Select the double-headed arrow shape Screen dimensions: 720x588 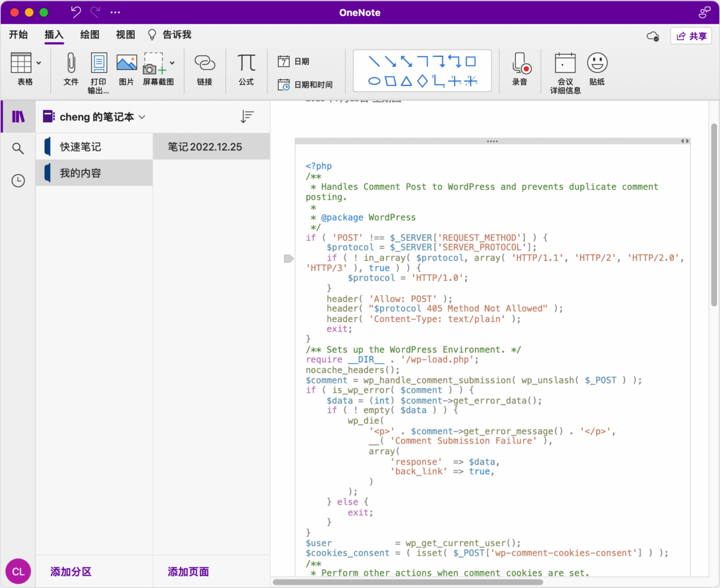407,61
